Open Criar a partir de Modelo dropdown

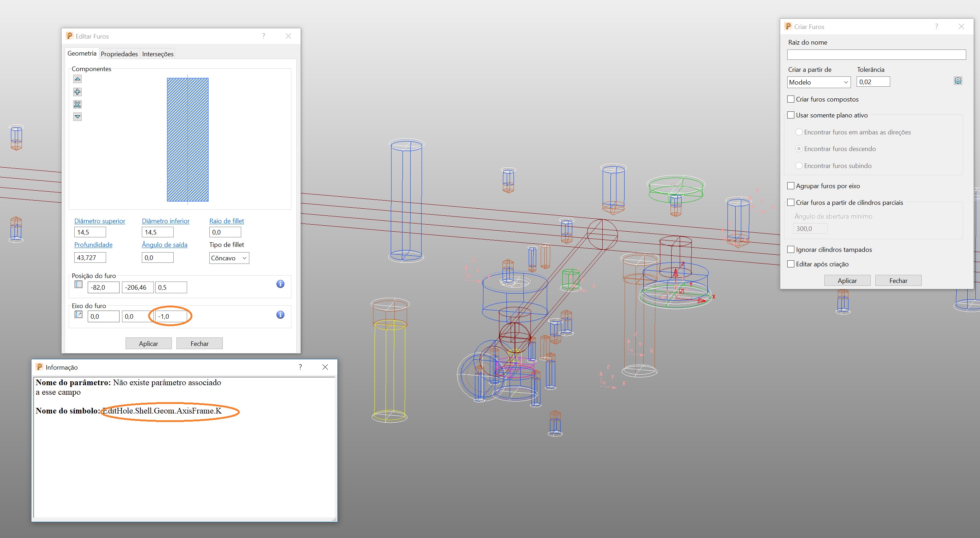(x=819, y=82)
